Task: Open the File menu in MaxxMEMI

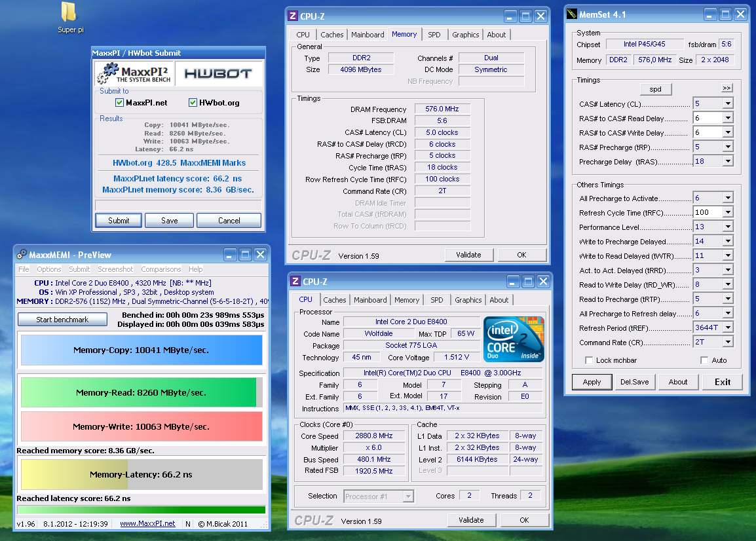Action: coord(24,269)
